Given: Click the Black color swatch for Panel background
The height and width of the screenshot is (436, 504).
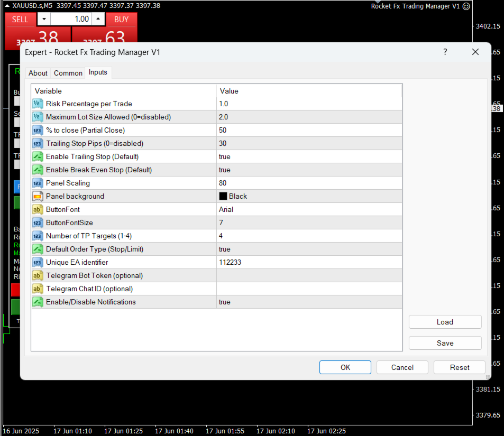Looking at the screenshot, I should 223,196.
